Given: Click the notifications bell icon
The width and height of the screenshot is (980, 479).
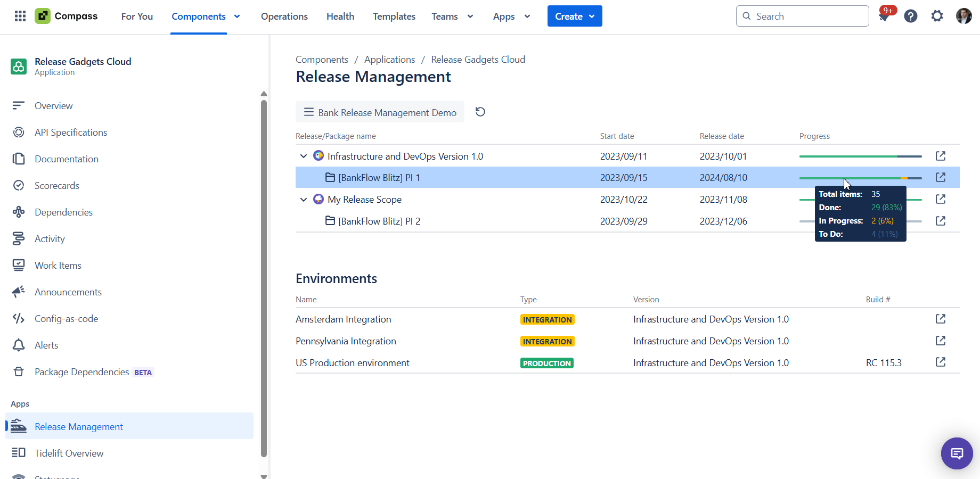Looking at the screenshot, I should point(884,16).
